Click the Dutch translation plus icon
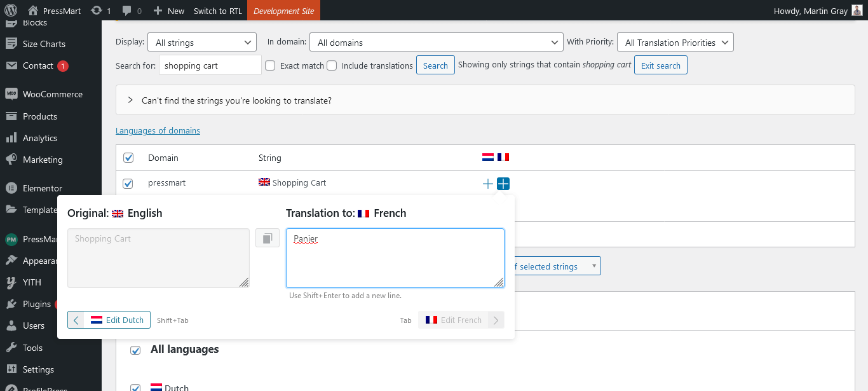Viewport: 868px width, 391px height. pos(488,184)
